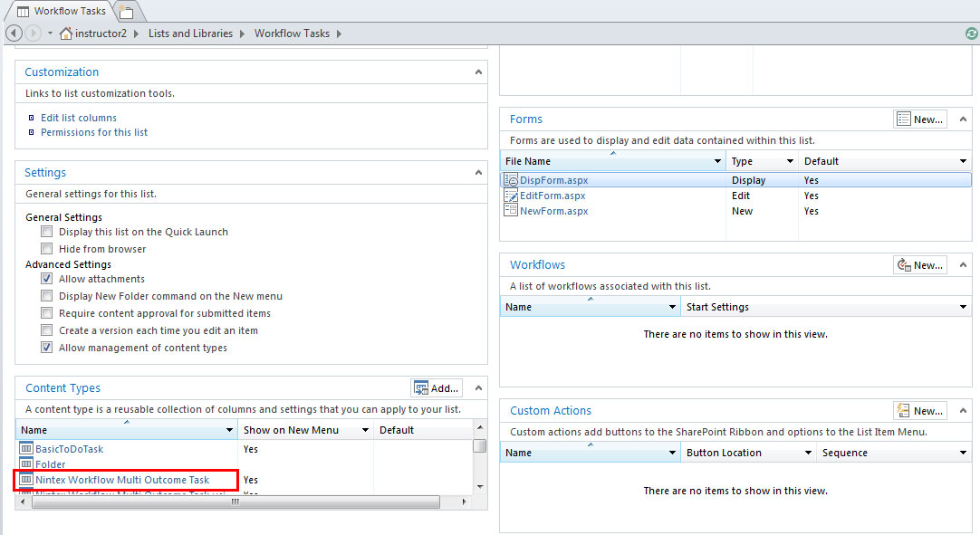Image resolution: width=980 pixels, height=535 pixels.
Task: Open the Edit list columns link
Action: click(x=79, y=118)
